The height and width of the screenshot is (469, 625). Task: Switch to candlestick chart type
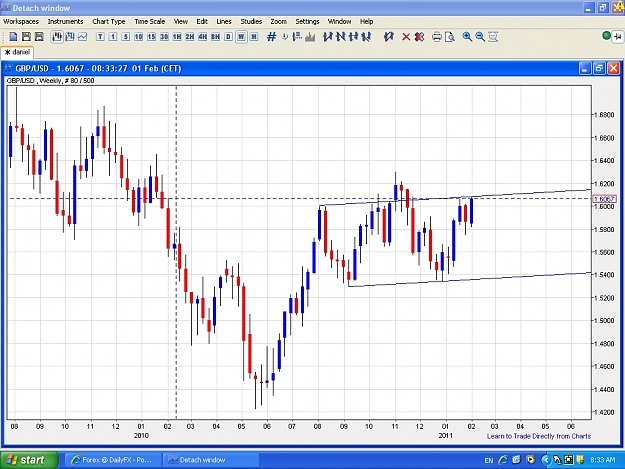57,37
